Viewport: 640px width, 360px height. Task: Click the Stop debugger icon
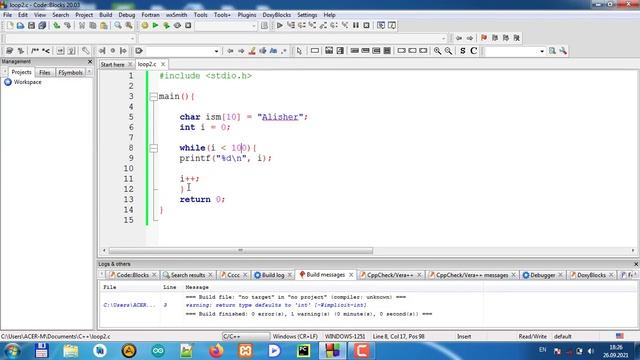click(367, 26)
